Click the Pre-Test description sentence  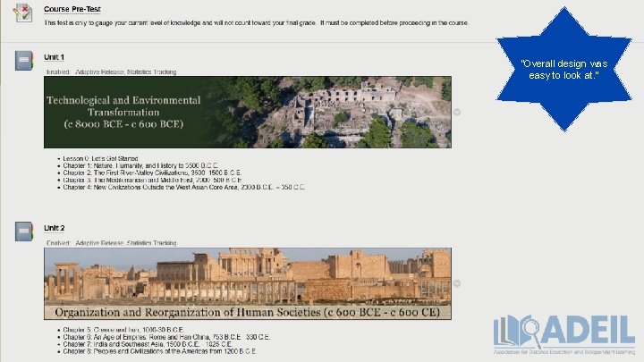point(257,23)
